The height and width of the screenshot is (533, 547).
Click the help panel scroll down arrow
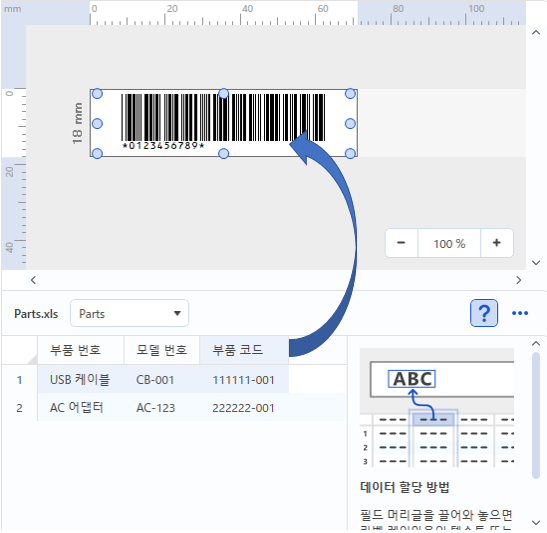[536, 523]
